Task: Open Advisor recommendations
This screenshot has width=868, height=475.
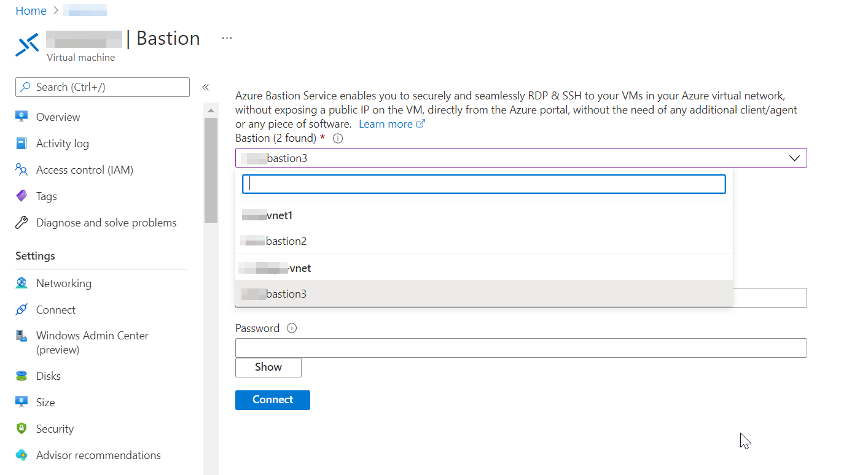Action: [98, 455]
